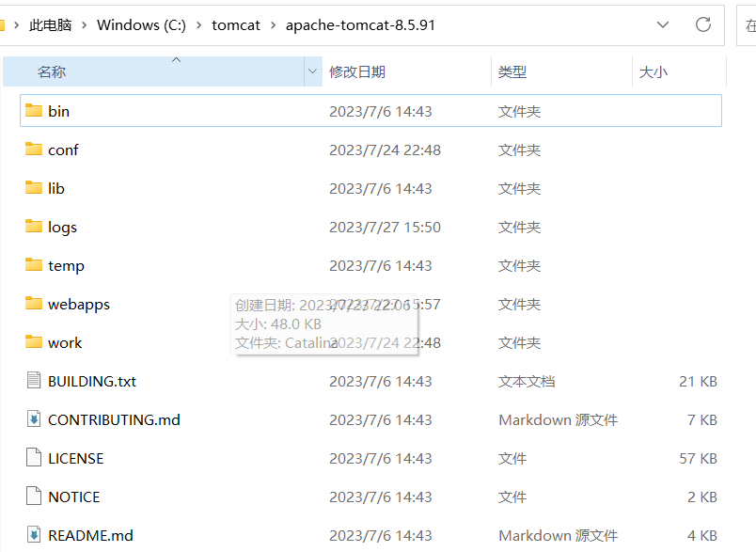Image resolution: width=756 pixels, height=552 pixels.
Task: Click the NOTICE file icon
Action: [x=34, y=497]
